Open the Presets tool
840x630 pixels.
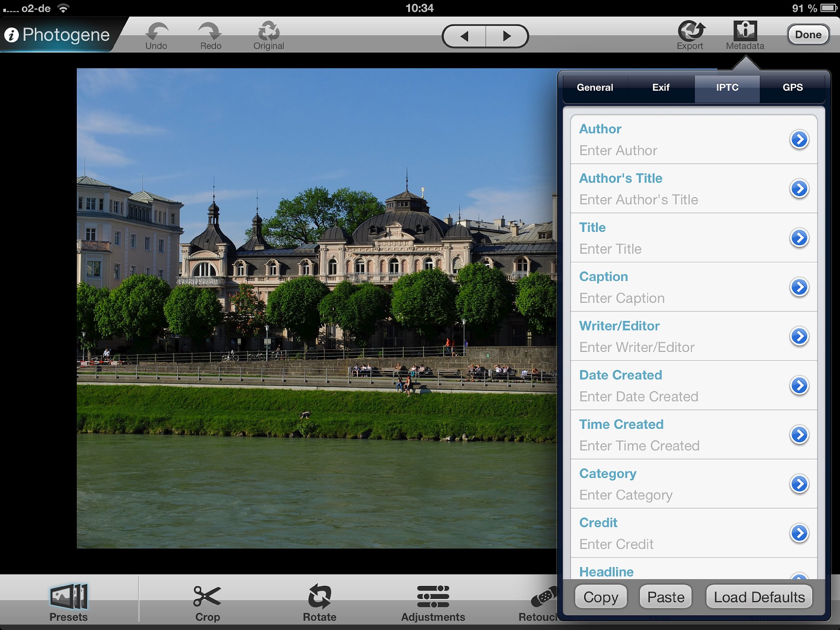coord(68,596)
